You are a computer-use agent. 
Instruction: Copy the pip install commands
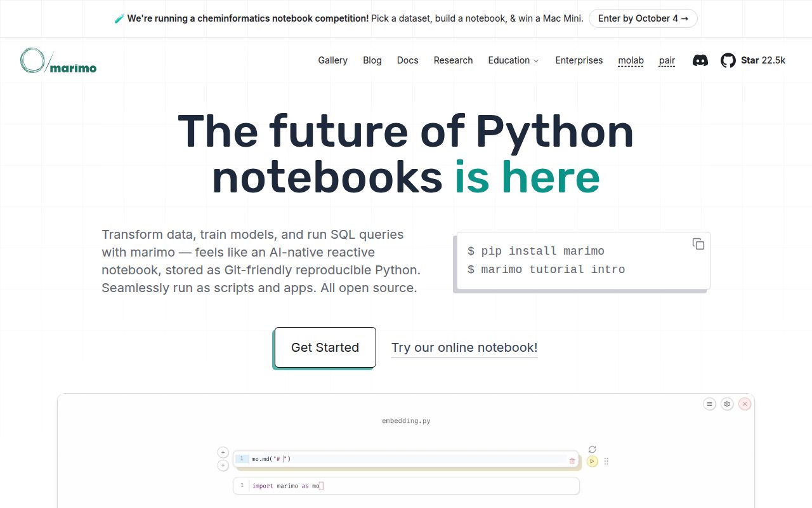point(698,244)
